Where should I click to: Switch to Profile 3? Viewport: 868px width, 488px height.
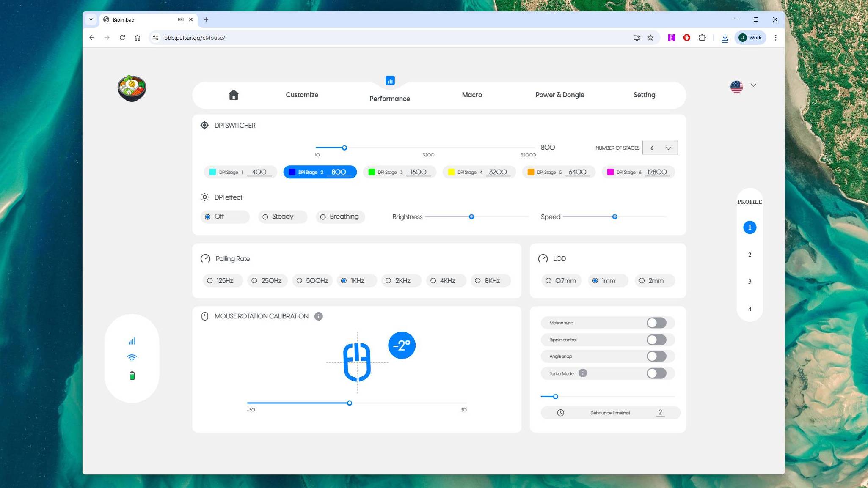tap(749, 281)
